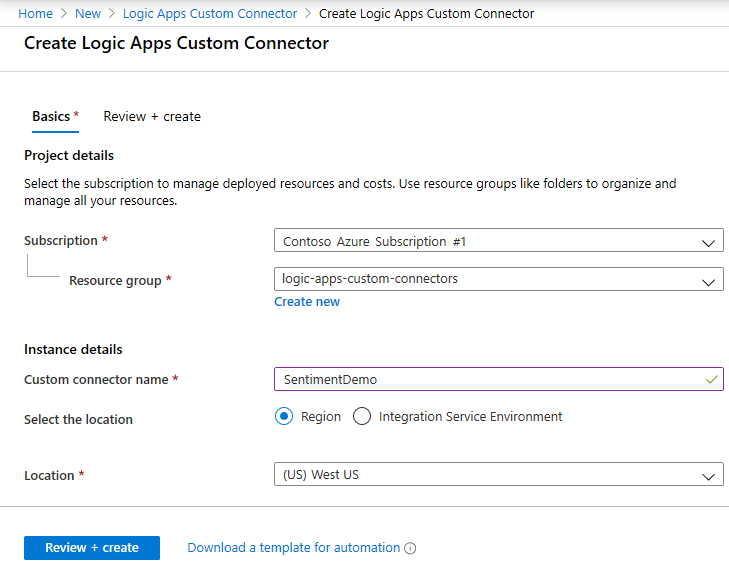729x565 pixels.
Task: Open the Subscription dropdown
Action: point(497,242)
